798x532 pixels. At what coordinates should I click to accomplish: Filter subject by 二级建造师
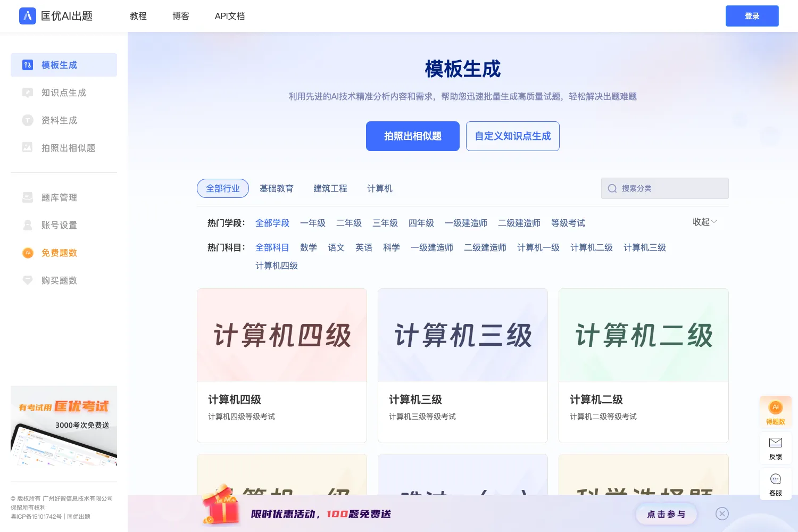point(485,247)
